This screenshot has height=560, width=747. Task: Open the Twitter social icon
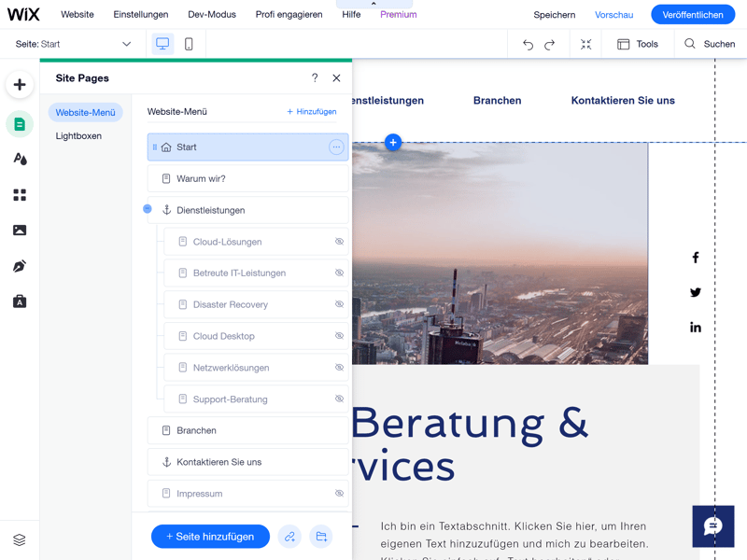pos(696,292)
